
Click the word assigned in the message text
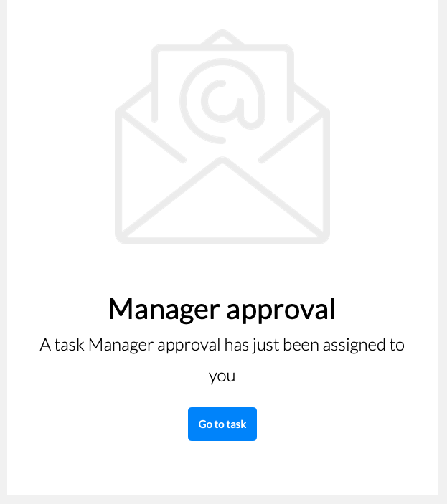(354, 346)
